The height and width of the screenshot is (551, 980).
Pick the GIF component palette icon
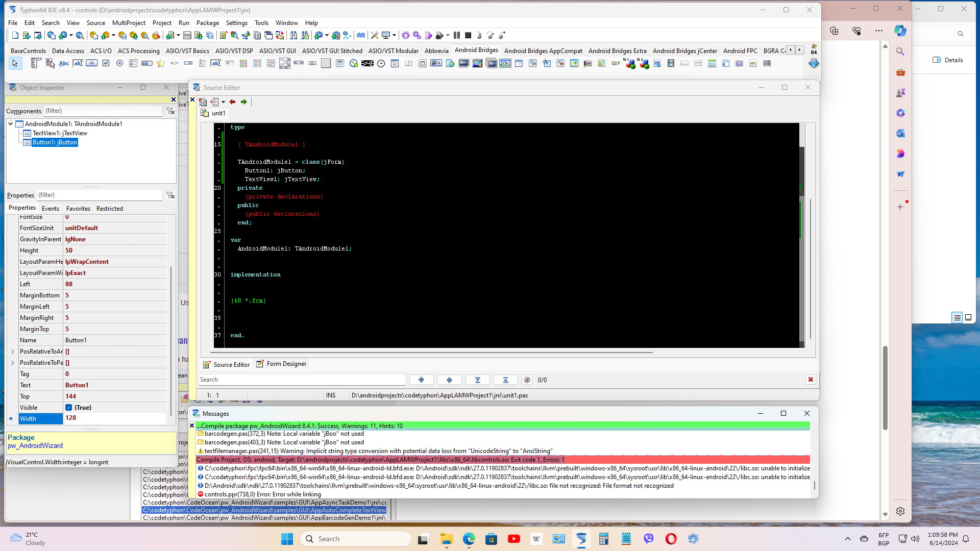point(616,63)
